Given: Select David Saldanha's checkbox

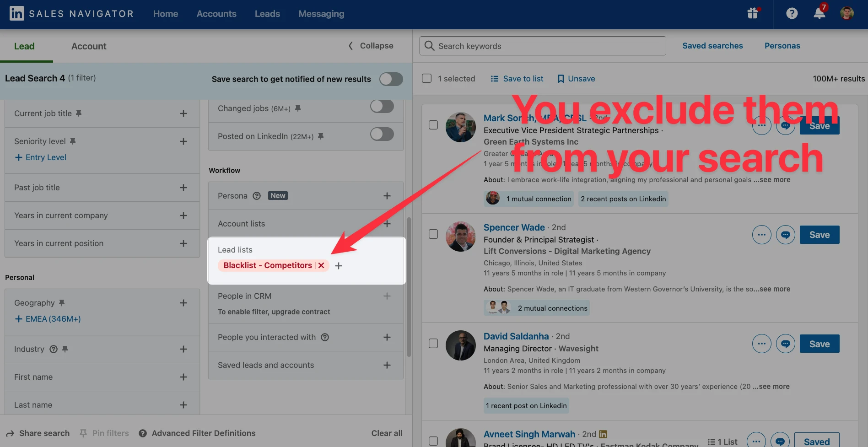Looking at the screenshot, I should click(x=433, y=343).
